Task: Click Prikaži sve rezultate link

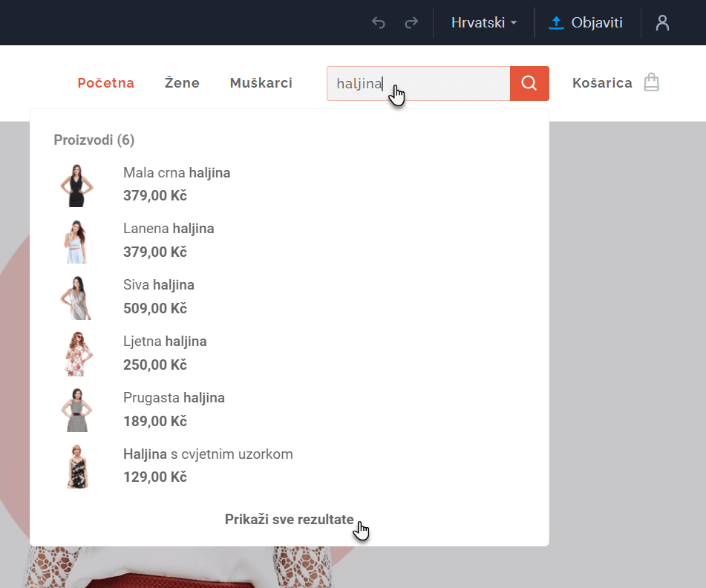Action: tap(289, 519)
